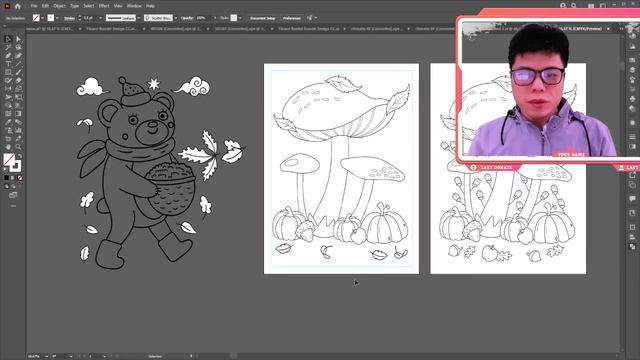Select the Zoom tool
640x360 pixels.
[x=18, y=147]
